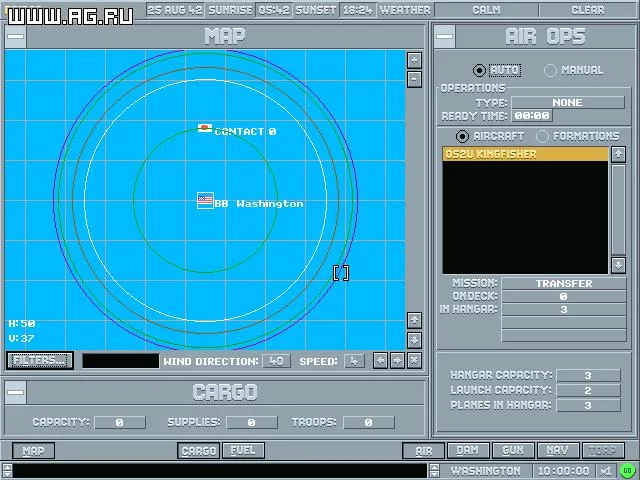Click the bracket cursor marker on the map
This screenshot has width=640, height=480.
[x=341, y=273]
